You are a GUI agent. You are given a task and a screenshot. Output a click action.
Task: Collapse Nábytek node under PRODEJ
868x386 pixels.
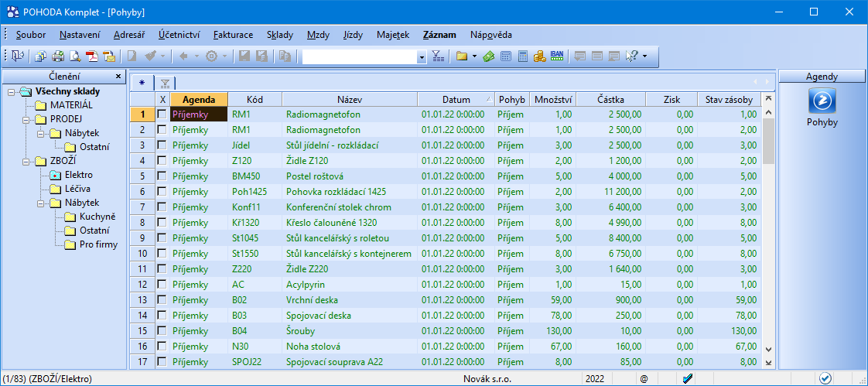[x=40, y=133]
